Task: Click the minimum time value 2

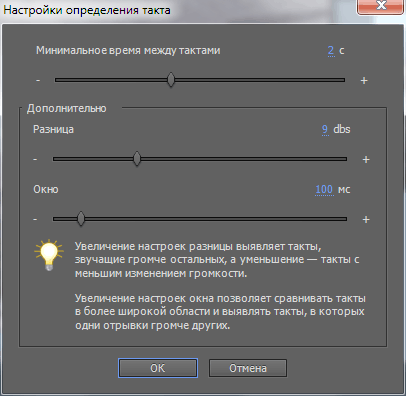Action: (x=331, y=51)
